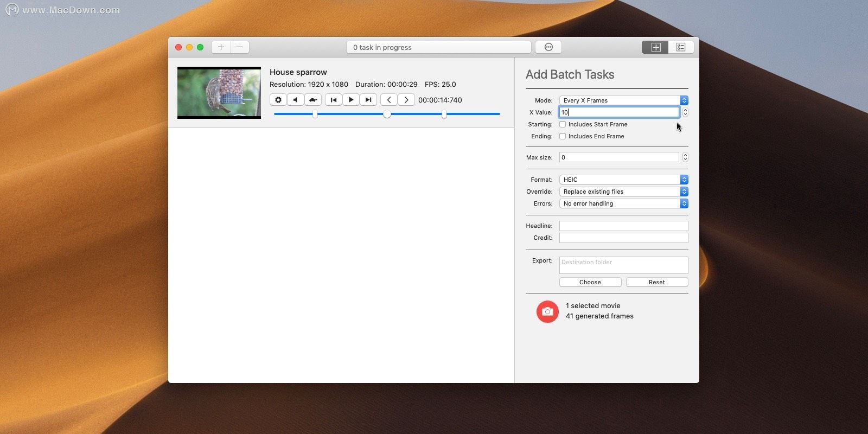Click the playhead knob on timeline

click(x=387, y=114)
